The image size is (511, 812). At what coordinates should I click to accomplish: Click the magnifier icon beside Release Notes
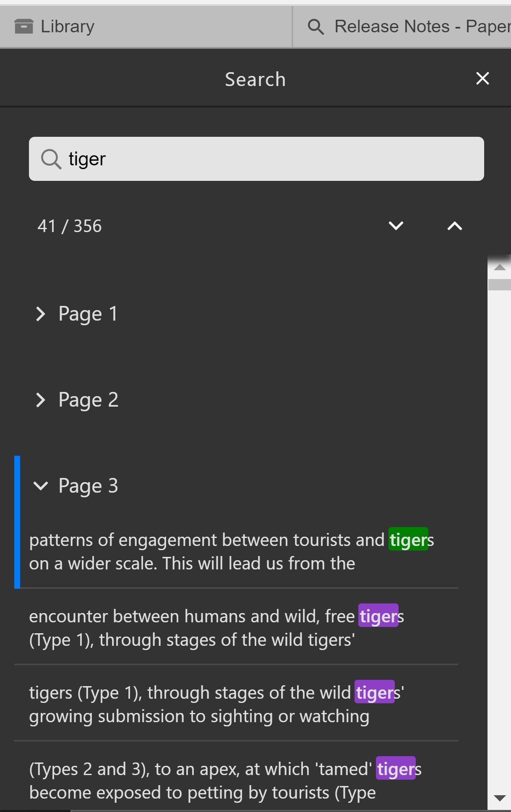[315, 27]
